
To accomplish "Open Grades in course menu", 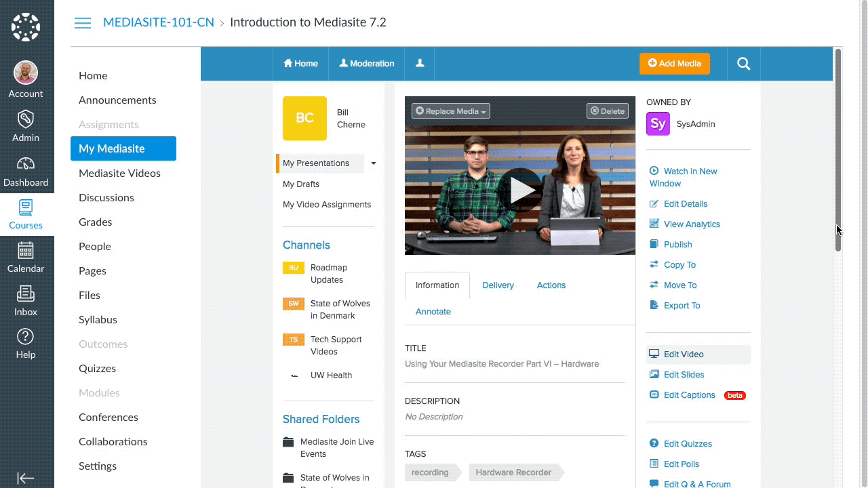I will point(96,222).
